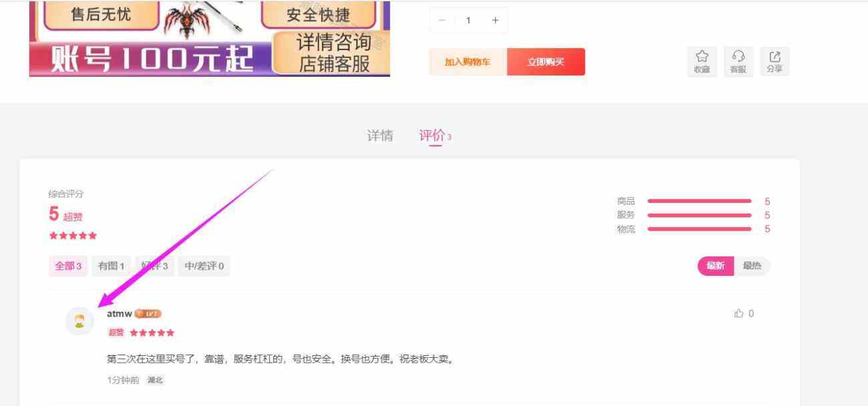This screenshot has width=868, height=406.
Task: Open customer service via 客服 headset icon
Action: (x=738, y=61)
